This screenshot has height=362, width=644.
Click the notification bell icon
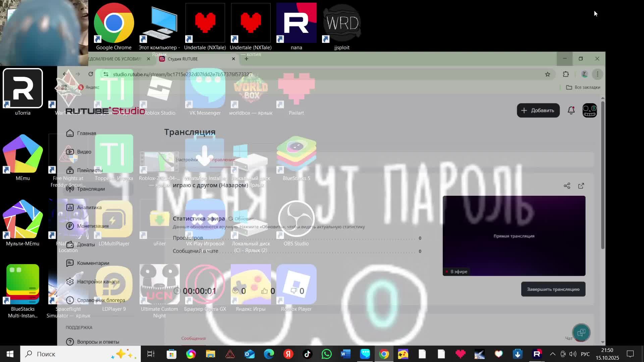[x=571, y=110]
